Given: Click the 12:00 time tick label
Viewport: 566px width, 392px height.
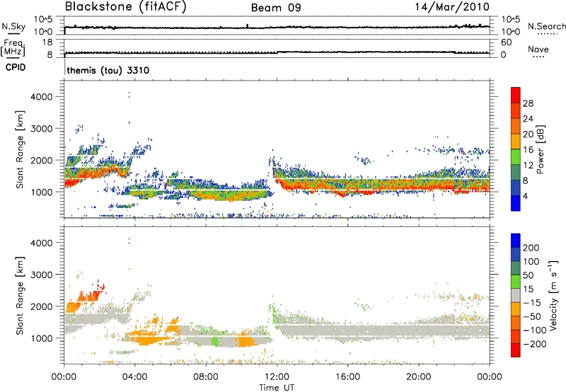Looking at the screenshot, I should [277, 377].
